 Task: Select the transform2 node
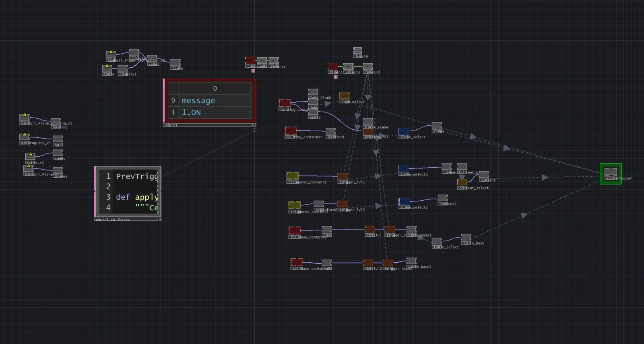click(x=318, y=204)
